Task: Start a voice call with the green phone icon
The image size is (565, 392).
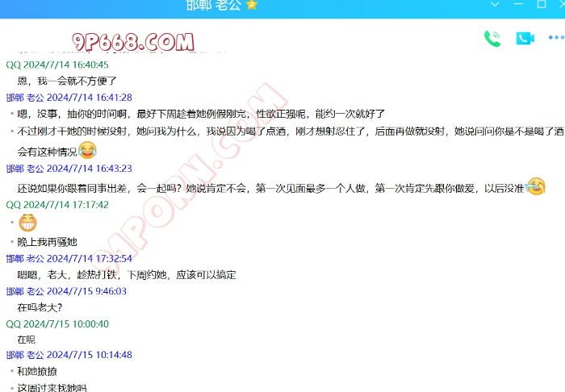Action: (492, 38)
